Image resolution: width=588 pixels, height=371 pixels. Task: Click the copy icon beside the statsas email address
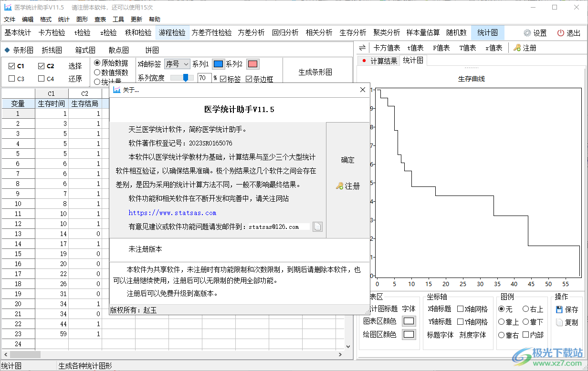coord(317,227)
